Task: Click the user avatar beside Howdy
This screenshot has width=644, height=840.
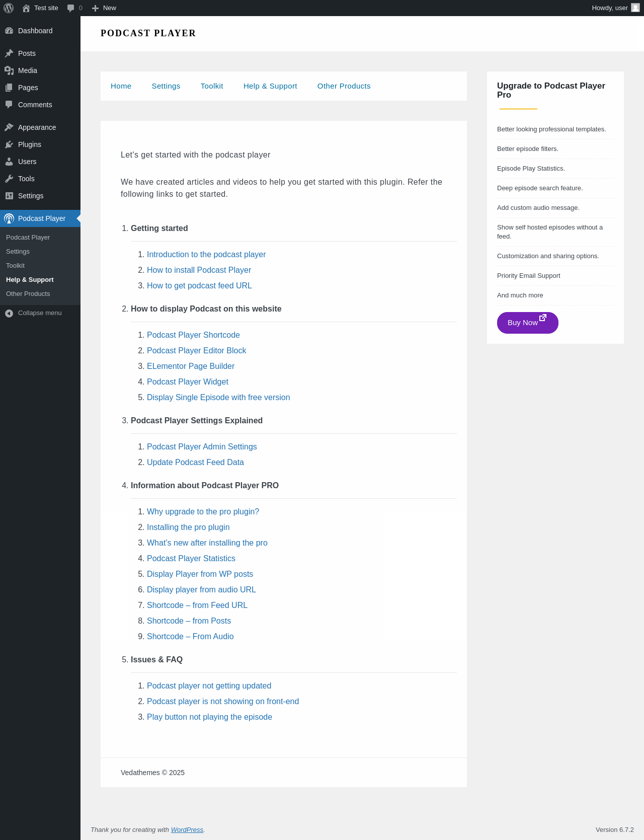Action: point(635,8)
